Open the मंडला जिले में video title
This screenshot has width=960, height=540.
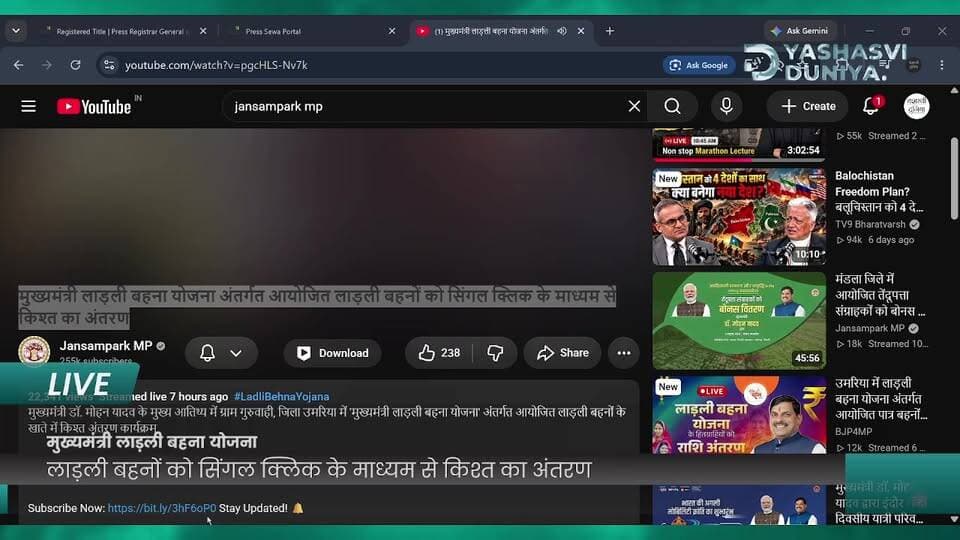(880, 295)
